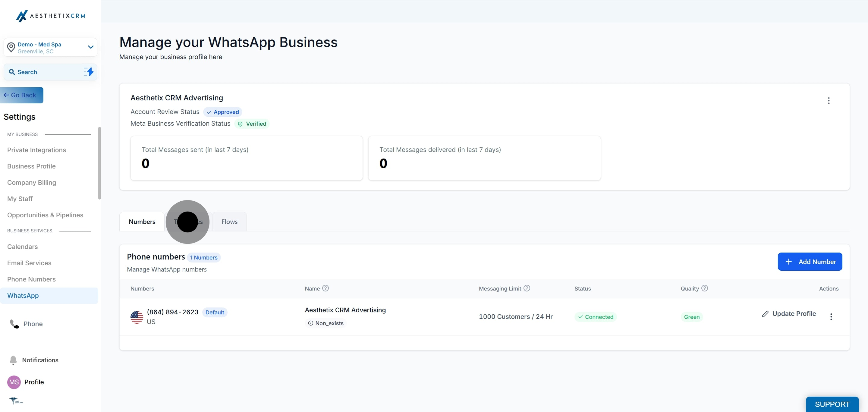This screenshot has height=412, width=868.
Task: Switch to the Numbers tab
Action: (x=142, y=222)
